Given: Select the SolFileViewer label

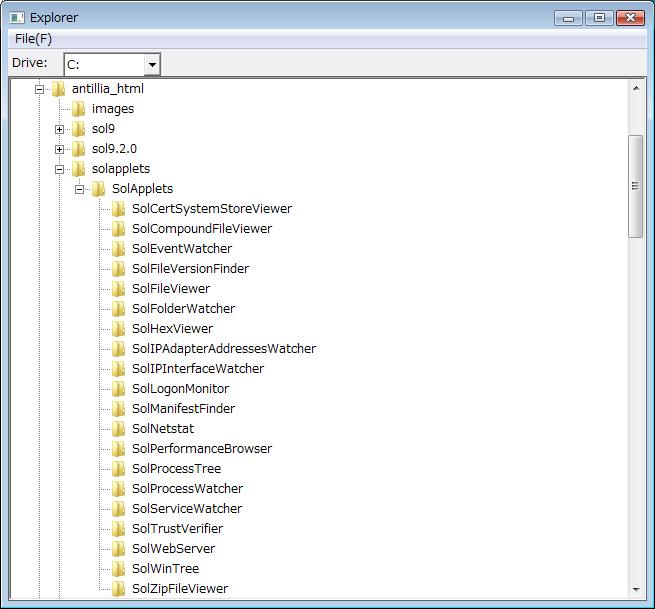Looking at the screenshot, I should click(171, 289).
